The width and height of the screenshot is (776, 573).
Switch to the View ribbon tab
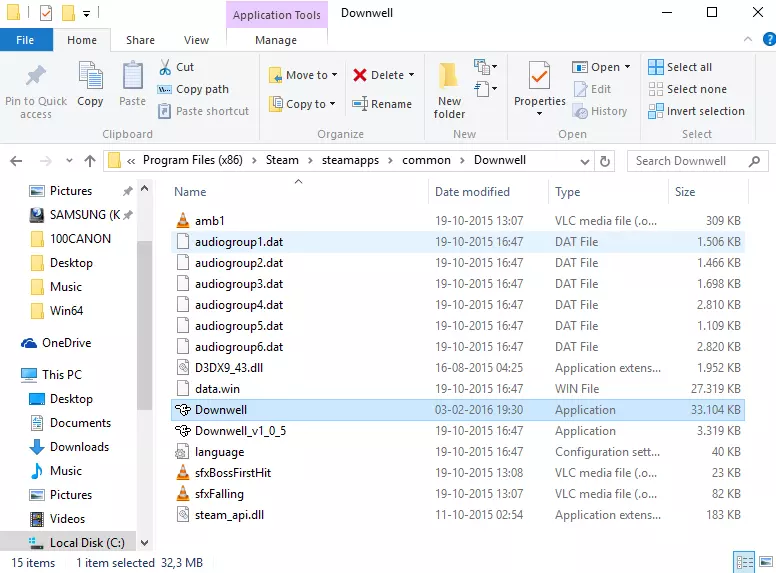pyautogui.click(x=196, y=40)
